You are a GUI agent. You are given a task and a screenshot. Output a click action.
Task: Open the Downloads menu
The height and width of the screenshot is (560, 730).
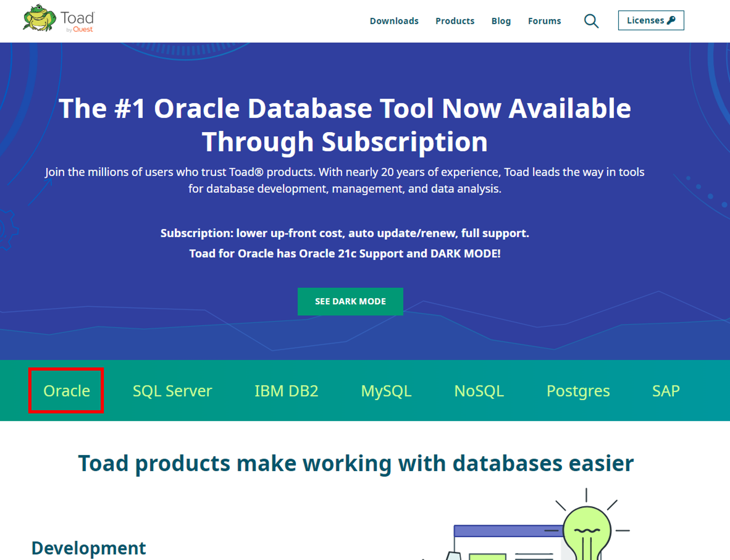point(394,21)
